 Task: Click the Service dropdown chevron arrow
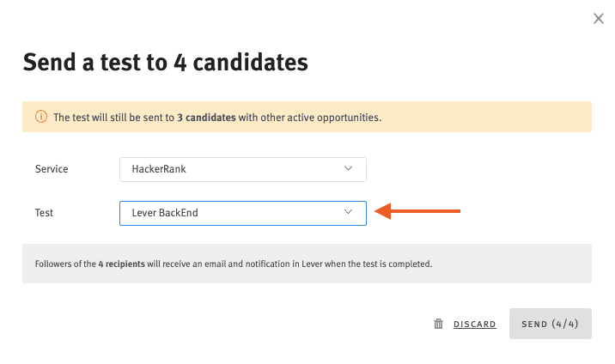[x=348, y=169]
